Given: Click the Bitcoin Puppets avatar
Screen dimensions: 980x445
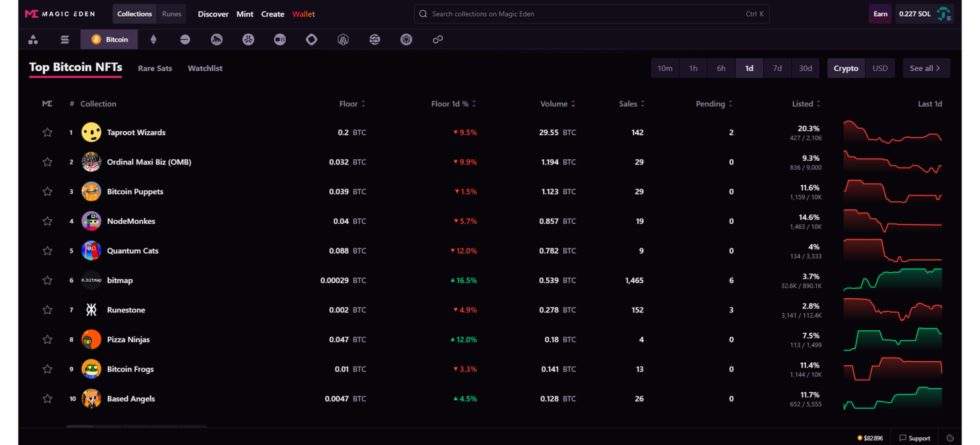Looking at the screenshot, I should (x=91, y=191).
